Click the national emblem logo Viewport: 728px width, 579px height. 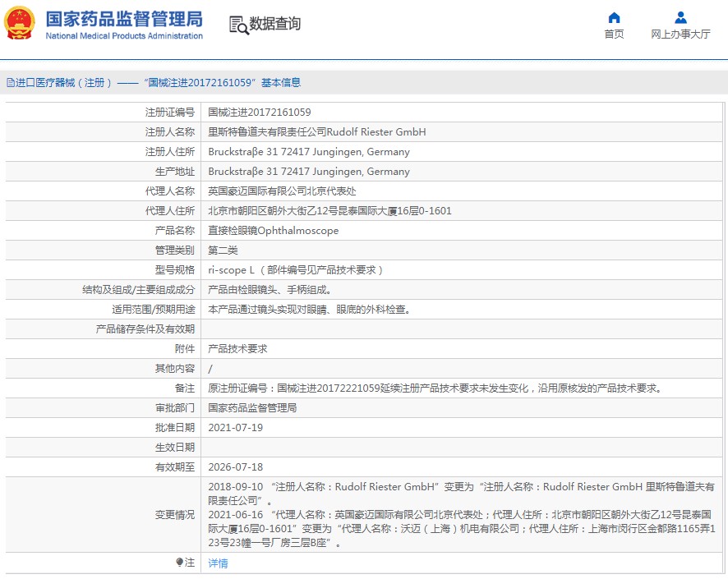coord(20,23)
